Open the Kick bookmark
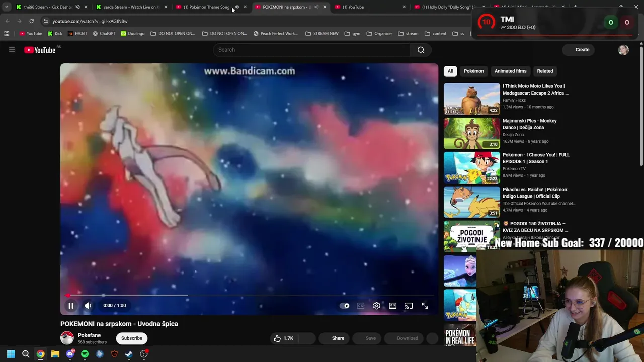This screenshot has width=644, height=362. (x=55, y=34)
